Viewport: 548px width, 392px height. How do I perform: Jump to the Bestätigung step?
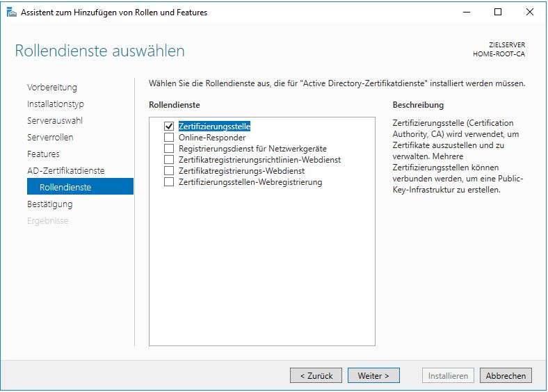point(50,204)
